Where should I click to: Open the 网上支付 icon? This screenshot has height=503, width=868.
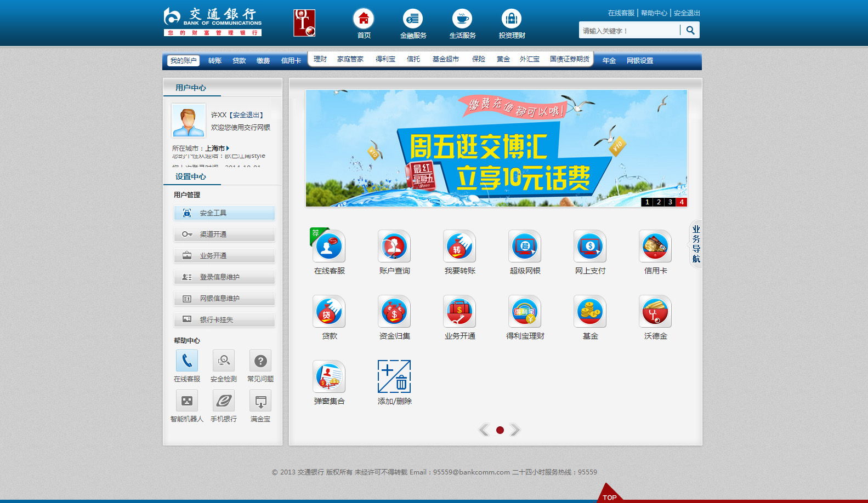[590, 246]
